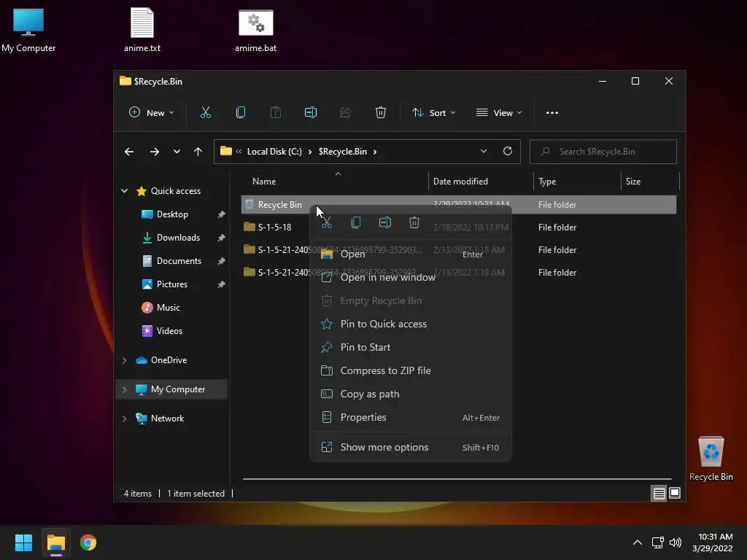
Task: Choose Open in new window
Action: tap(411, 277)
